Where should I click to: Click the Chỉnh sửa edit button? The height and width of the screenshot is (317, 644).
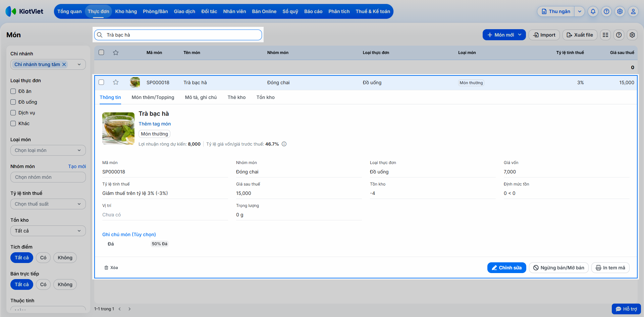(x=506, y=268)
